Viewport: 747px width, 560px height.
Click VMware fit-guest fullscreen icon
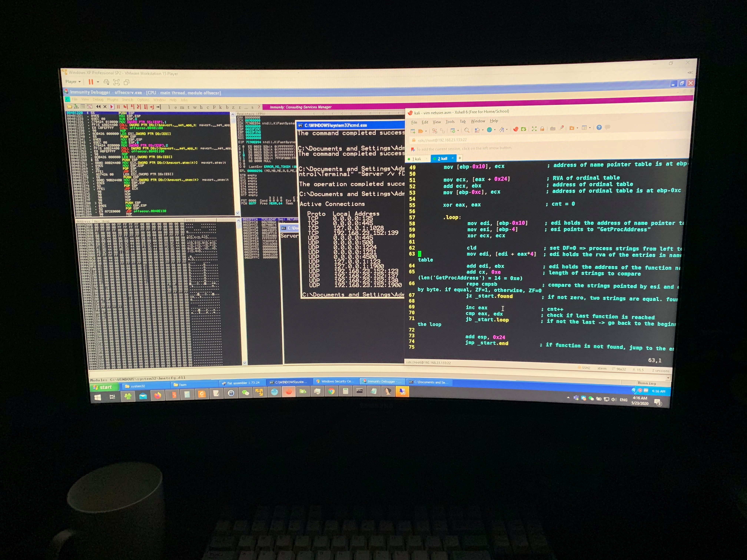tap(117, 82)
